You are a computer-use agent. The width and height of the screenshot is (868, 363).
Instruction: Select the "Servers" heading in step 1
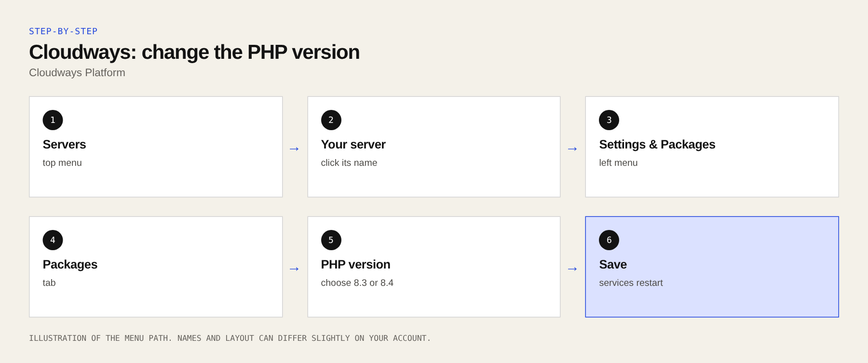point(64,145)
